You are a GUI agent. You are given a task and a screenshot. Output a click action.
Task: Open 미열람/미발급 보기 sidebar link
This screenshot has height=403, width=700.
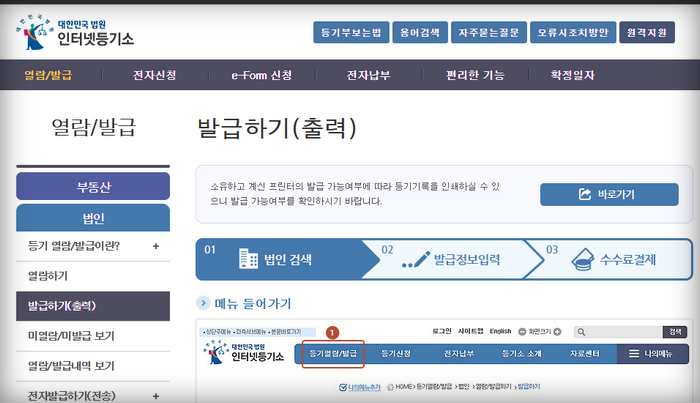click(70, 335)
